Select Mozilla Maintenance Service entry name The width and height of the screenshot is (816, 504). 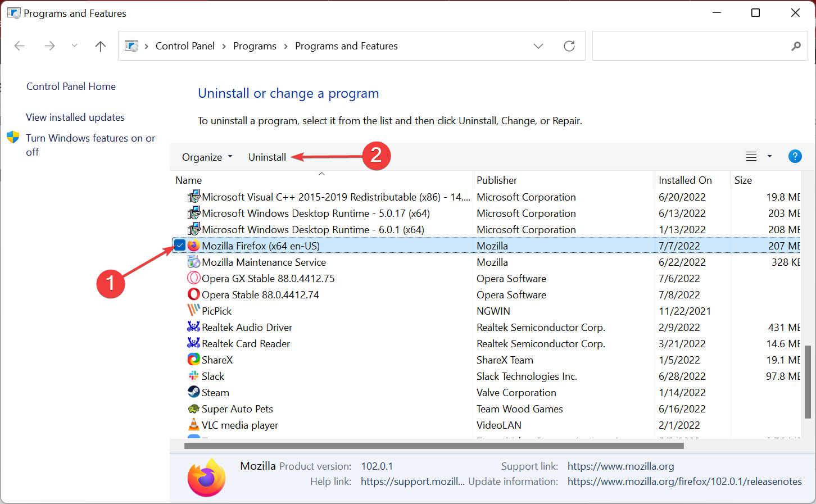click(x=264, y=262)
